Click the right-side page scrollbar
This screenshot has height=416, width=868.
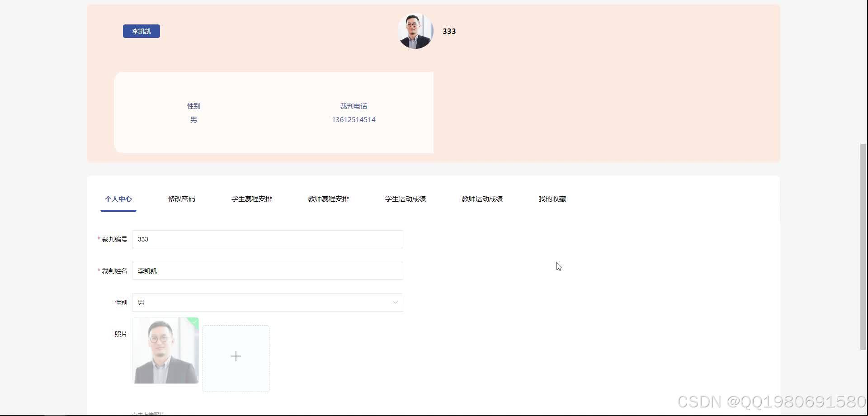click(x=863, y=249)
